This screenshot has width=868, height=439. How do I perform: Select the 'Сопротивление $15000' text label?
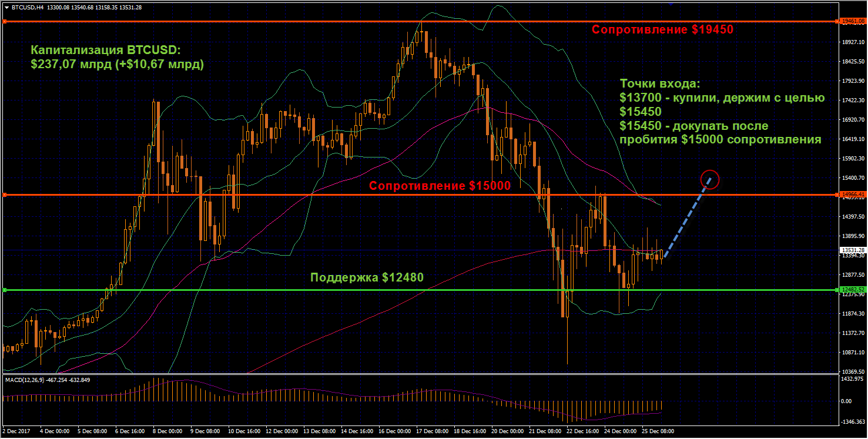click(x=440, y=186)
